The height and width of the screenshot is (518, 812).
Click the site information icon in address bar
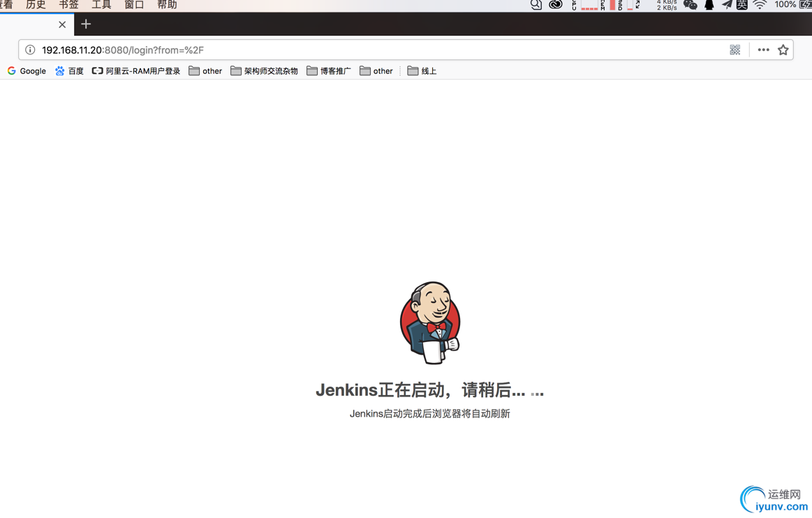tap(30, 50)
